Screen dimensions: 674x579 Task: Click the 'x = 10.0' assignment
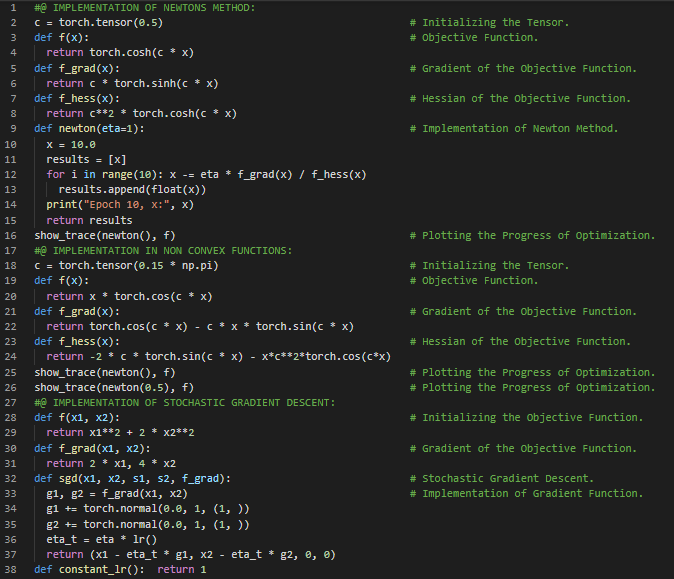(70, 144)
